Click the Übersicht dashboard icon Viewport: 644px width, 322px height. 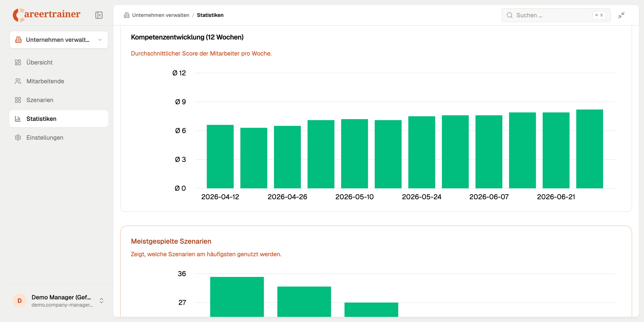click(18, 62)
